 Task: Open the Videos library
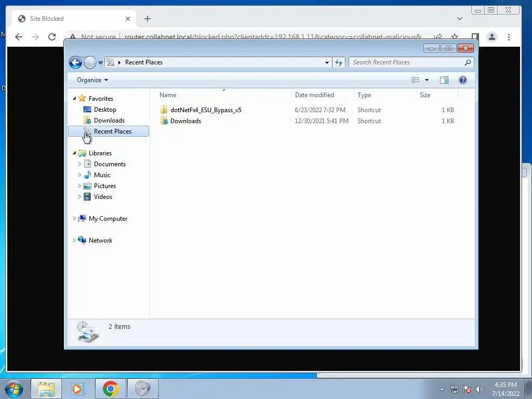pyautogui.click(x=103, y=197)
